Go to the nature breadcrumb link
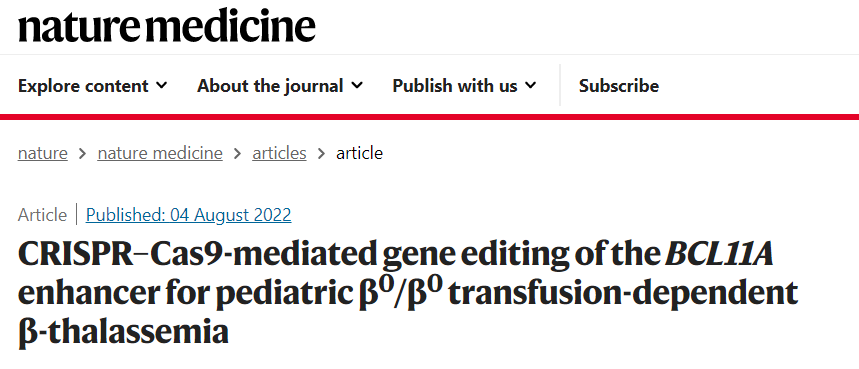The image size is (859, 369). 43,153
